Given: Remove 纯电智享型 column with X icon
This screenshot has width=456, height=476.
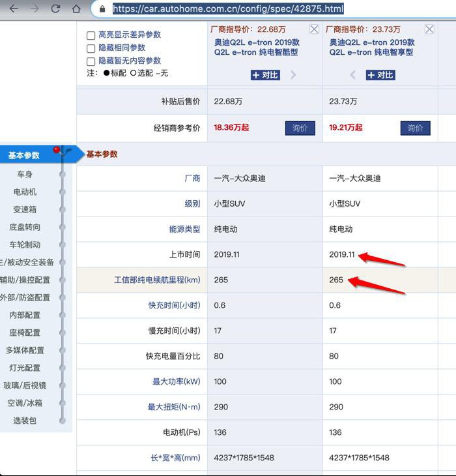Looking at the screenshot, I should click(x=429, y=29).
